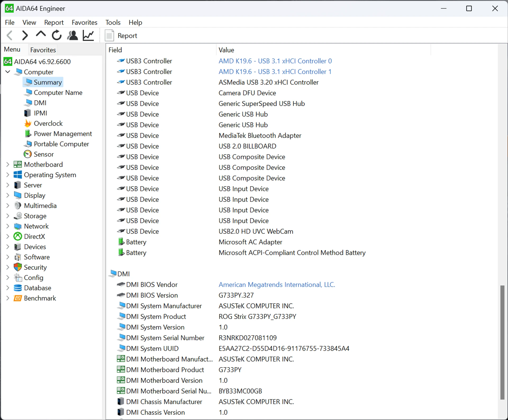This screenshot has width=508, height=420.
Task: Open the Report menu in the menu bar
Action: pyautogui.click(x=54, y=22)
